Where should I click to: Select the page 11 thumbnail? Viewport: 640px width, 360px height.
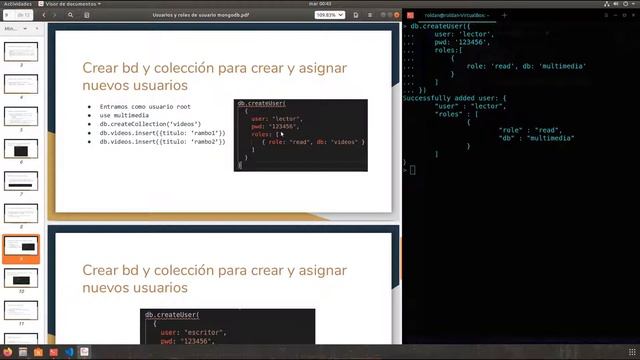[21, 310]
